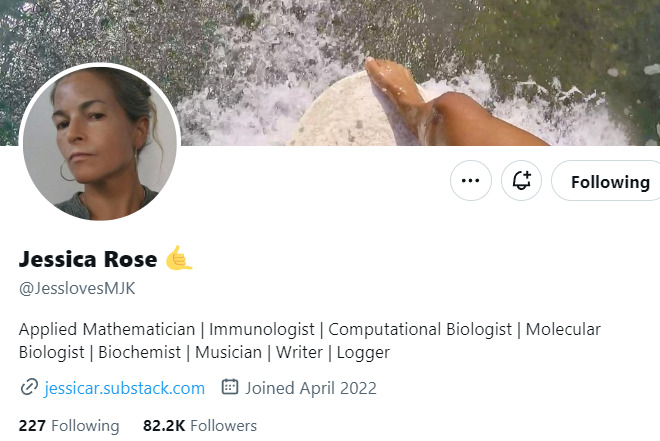Open the more options ellipsis menu
This screenshot has width=660, height=441.
point(471,181)
